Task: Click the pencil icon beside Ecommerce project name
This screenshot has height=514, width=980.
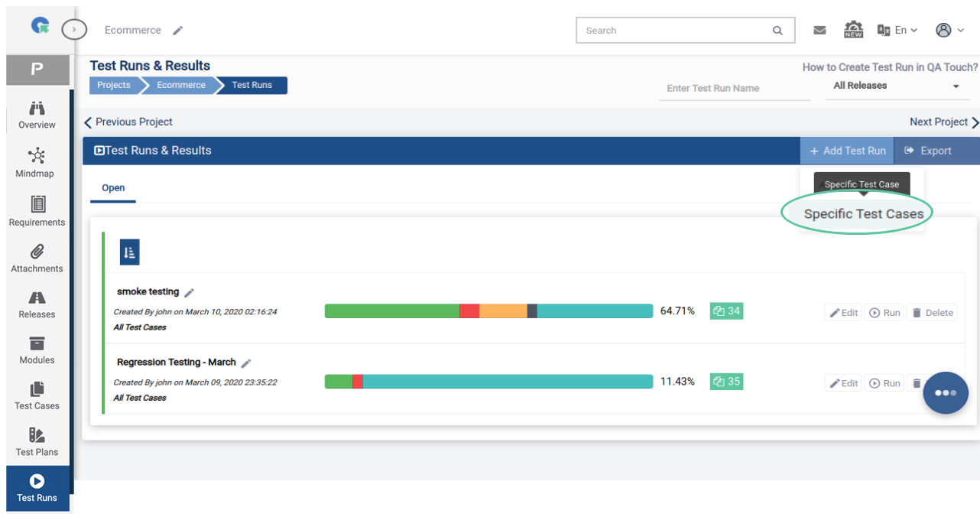Action: tap(178, 31)
